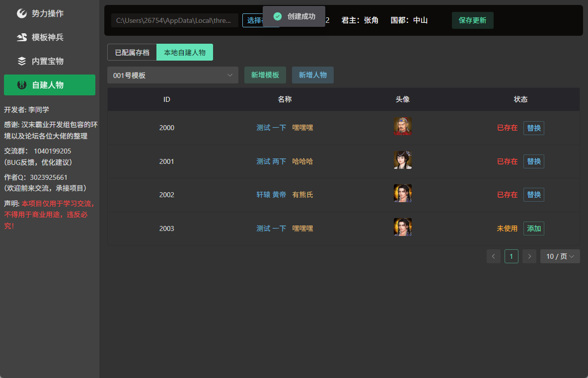The image size is (588, 378).
Task: Click 保存更新 to save changes
Action: tap(472, 20)
